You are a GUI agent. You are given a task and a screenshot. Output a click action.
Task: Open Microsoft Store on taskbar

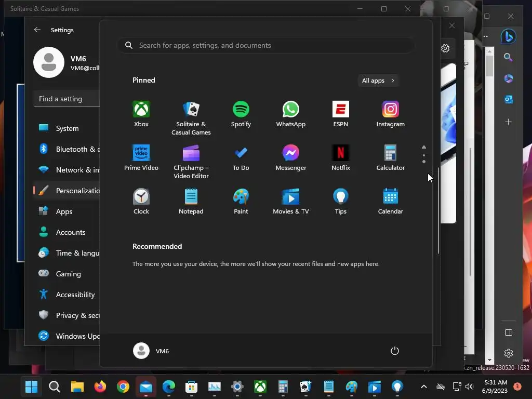point(191,387)
